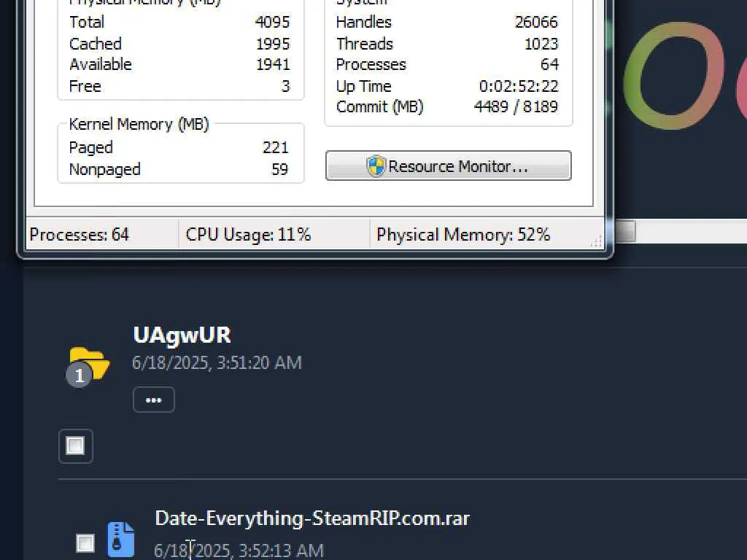
Task: Select the CPU Usage: 11% status panel
Action: (x=274, y=234)
